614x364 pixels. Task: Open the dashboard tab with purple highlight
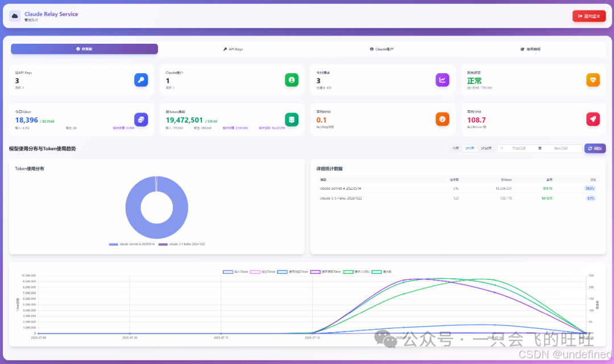(84, 49)
